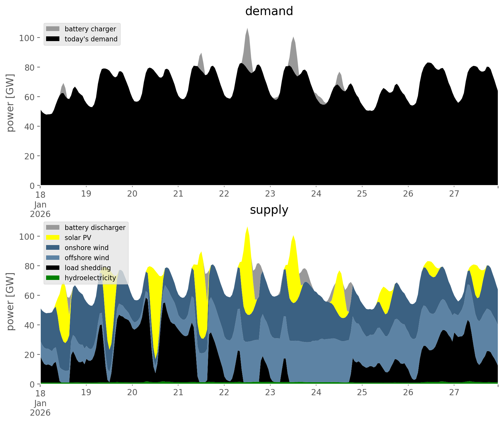
Task: Click date tick 25 on supply chart axis
Action: pyautogui.click(x=362, y=393)
